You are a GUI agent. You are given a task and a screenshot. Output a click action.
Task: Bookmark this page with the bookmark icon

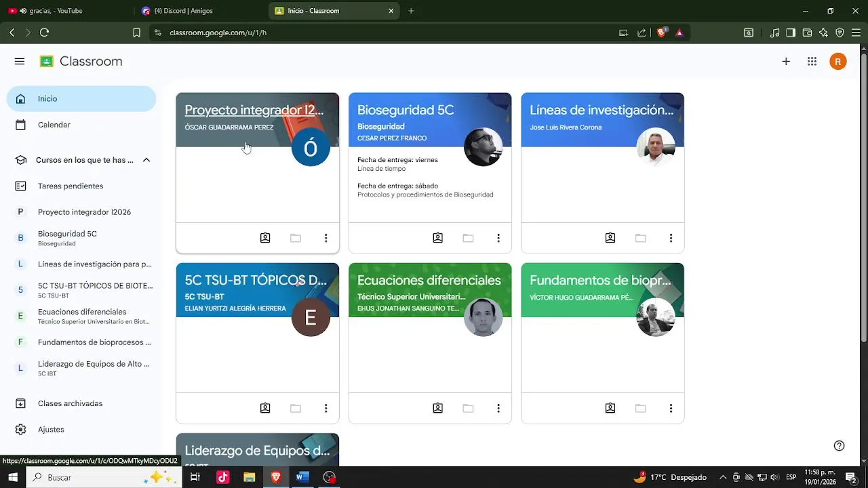click(x=136, y=33)
